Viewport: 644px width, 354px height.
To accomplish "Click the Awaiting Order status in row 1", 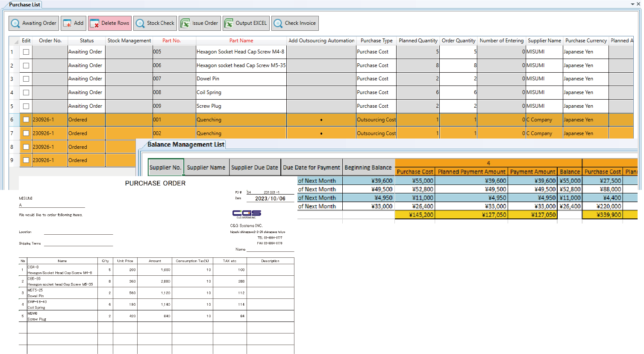I will click(87, 52).
